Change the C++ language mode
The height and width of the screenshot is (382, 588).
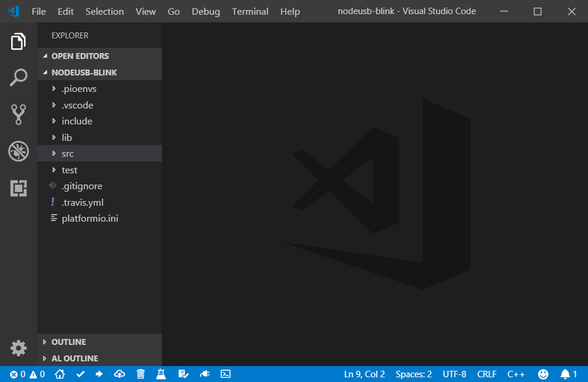[x=516, y=374]
